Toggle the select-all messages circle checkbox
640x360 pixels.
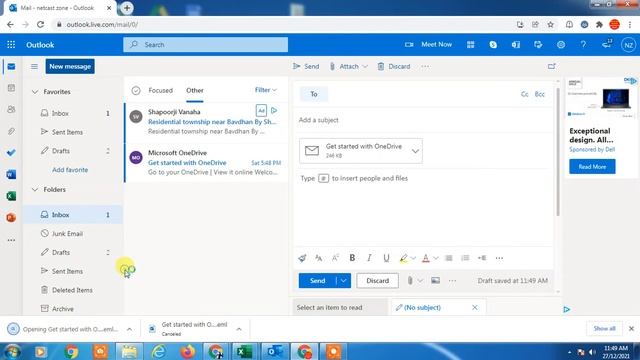pos(136,90)
